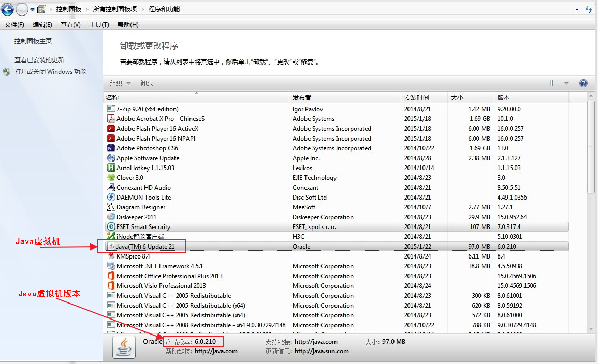Image resolution: width=598 pixels, height=364 pixels.
Task: Open help with the blue question mark icon
Action: (584, 83)
